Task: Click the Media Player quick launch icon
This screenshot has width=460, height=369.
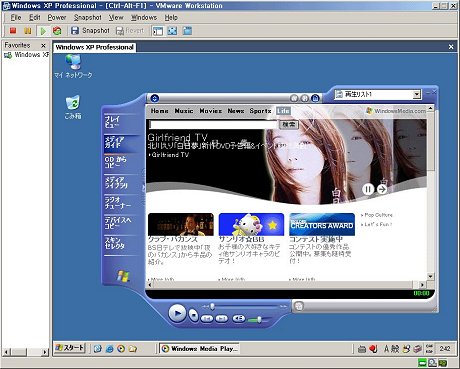Action: pyautogui.click(x=121, y=349)
